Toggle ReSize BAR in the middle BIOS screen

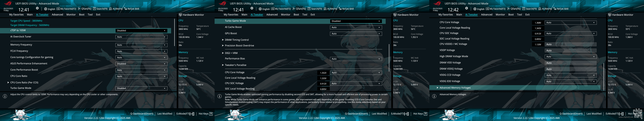tap(346, 9)
